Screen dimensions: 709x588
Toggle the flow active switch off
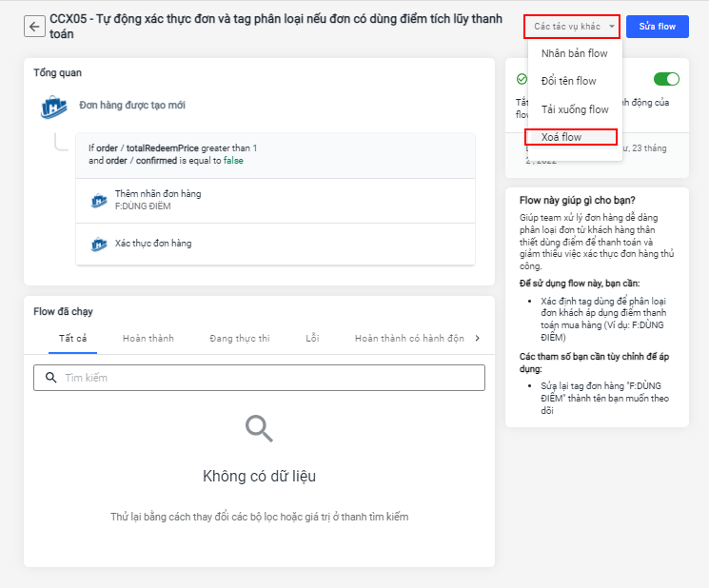click(666, 79)
